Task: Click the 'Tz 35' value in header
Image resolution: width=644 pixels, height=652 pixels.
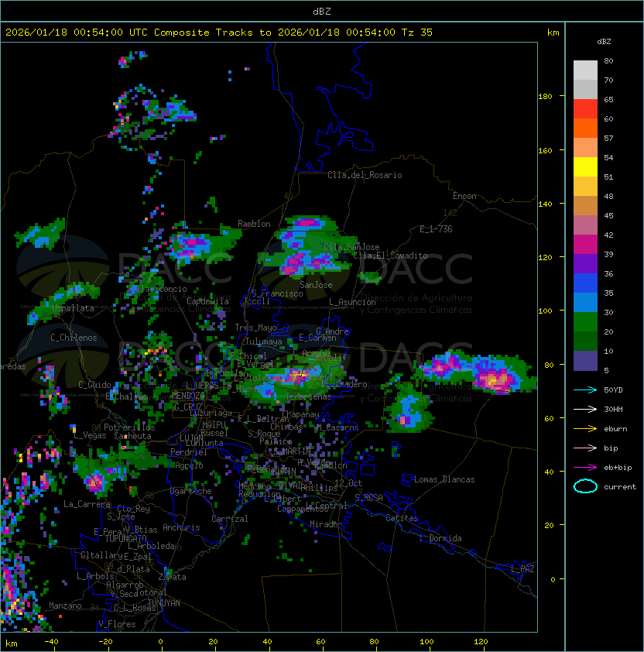Action: point(417,33)
